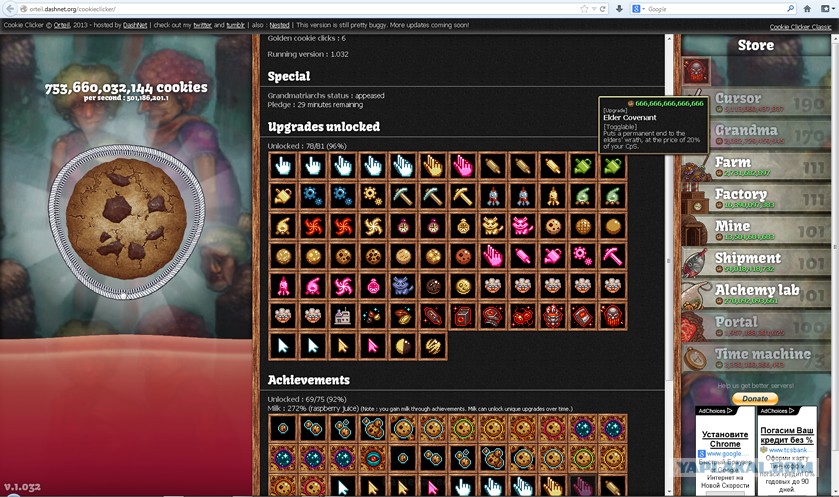The height and width of the screenshot is (497, 839).
Task: Bookmark the page with the star icon
Action: (x=584, y=9)
